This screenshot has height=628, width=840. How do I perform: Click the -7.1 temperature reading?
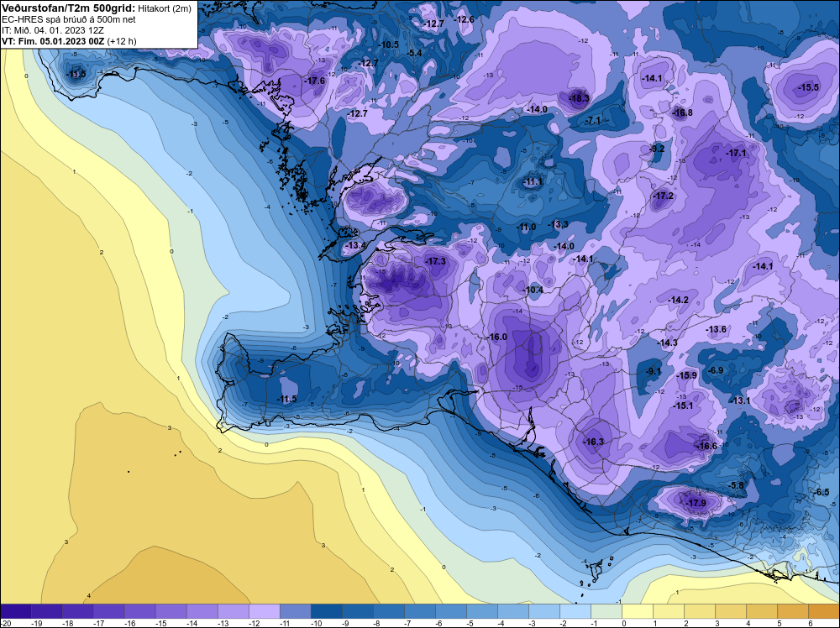coord(593,120)
